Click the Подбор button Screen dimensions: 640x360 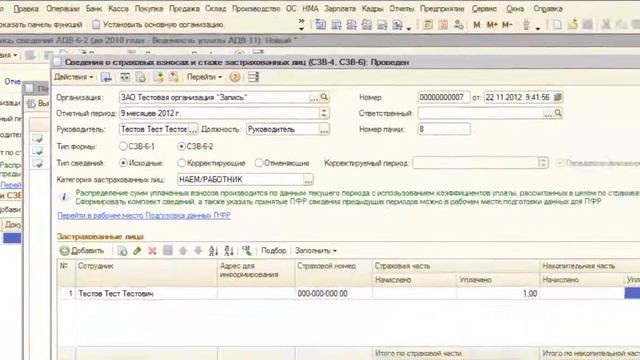coord(273,251)
